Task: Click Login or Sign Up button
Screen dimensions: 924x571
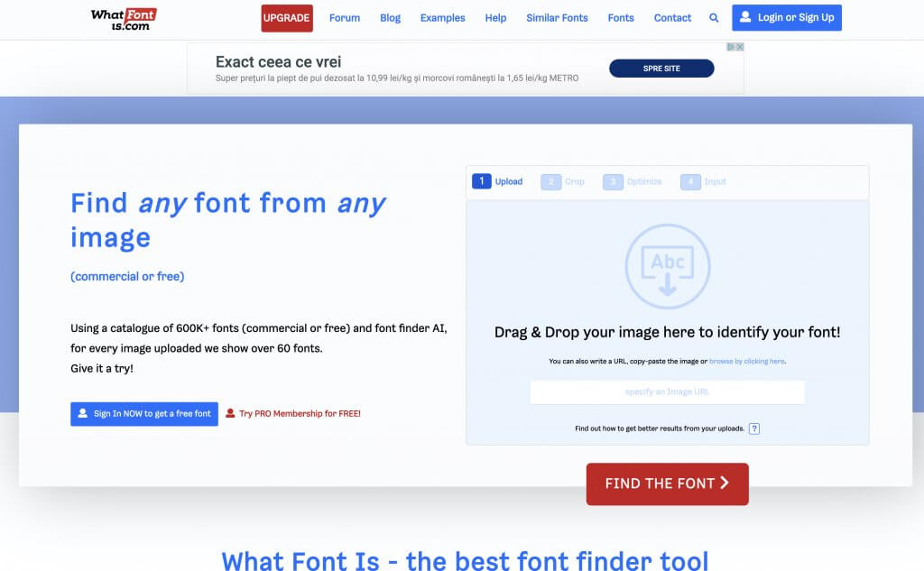Action: pos(787,18)
